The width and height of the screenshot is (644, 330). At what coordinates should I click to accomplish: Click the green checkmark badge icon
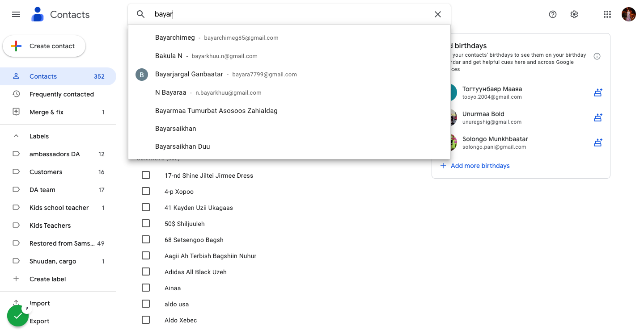click(18, 316)
